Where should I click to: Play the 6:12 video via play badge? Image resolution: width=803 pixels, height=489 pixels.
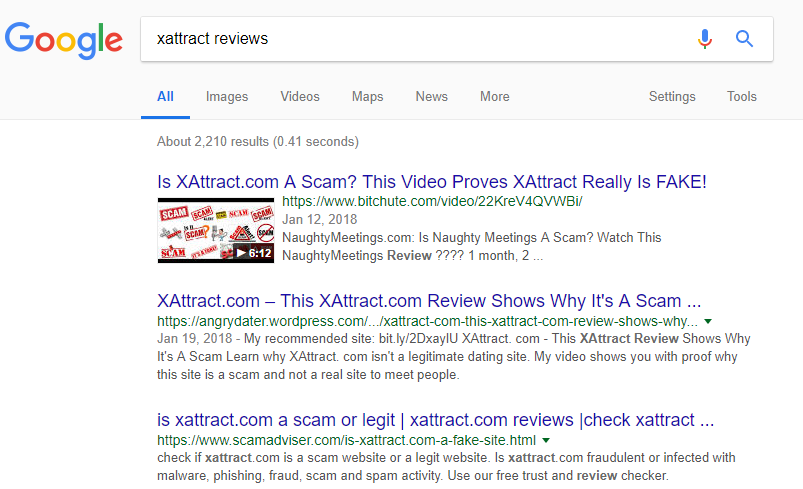click(253, 253)
